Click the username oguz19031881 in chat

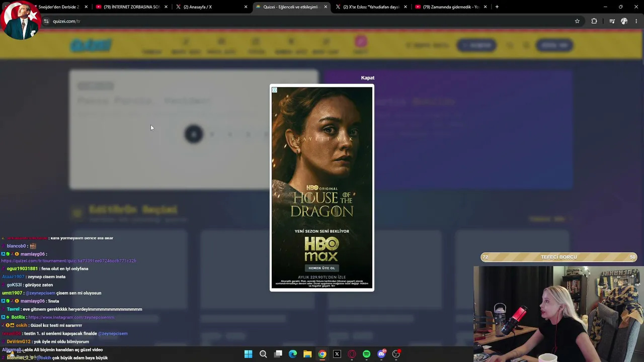point(22,269)
